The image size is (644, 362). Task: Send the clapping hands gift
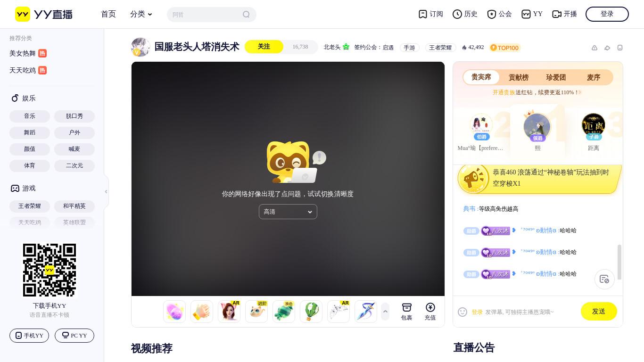tap(202, 312)
